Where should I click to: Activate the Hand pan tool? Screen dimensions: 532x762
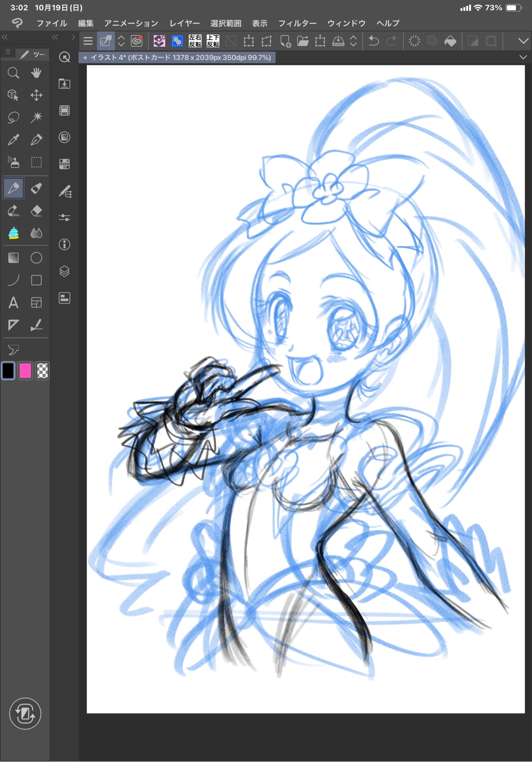coord(36,73)
